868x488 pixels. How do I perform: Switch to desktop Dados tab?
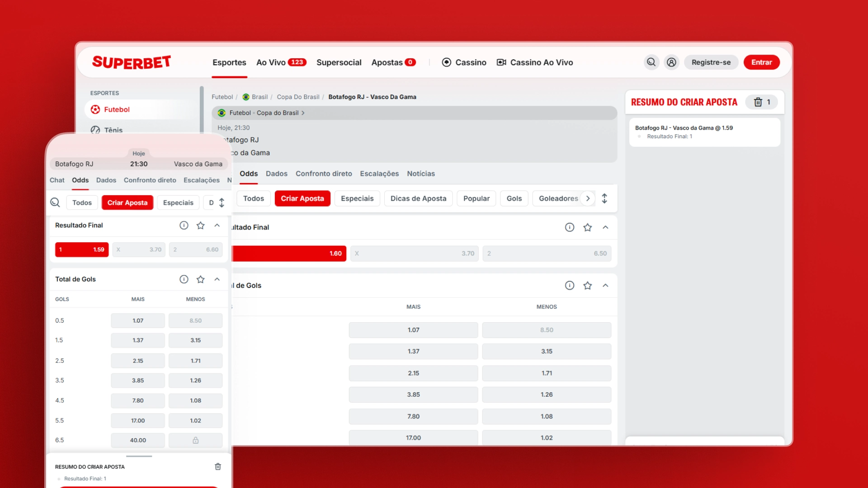point(277,174)
